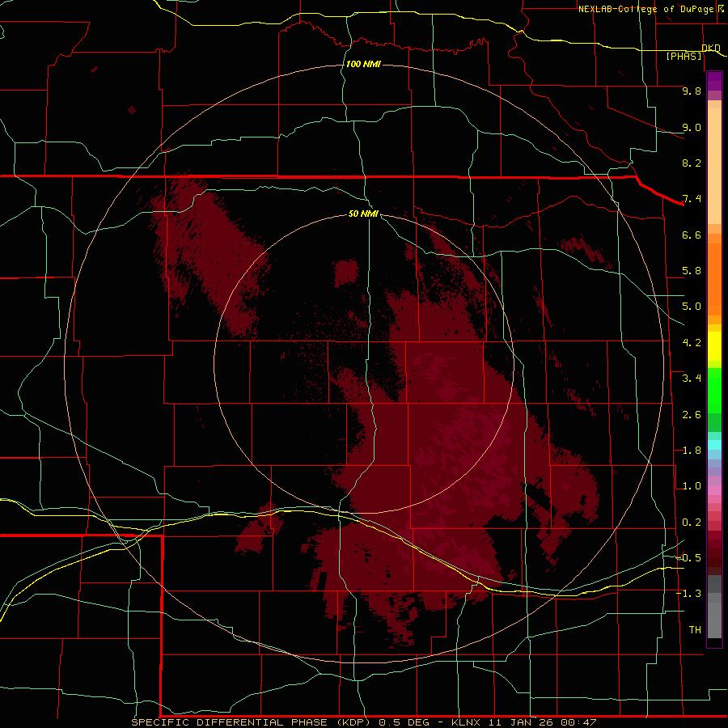Pick the purple segment atop the color bar
The height and width of the screenshot is (728, 728).
click(714, 81)
